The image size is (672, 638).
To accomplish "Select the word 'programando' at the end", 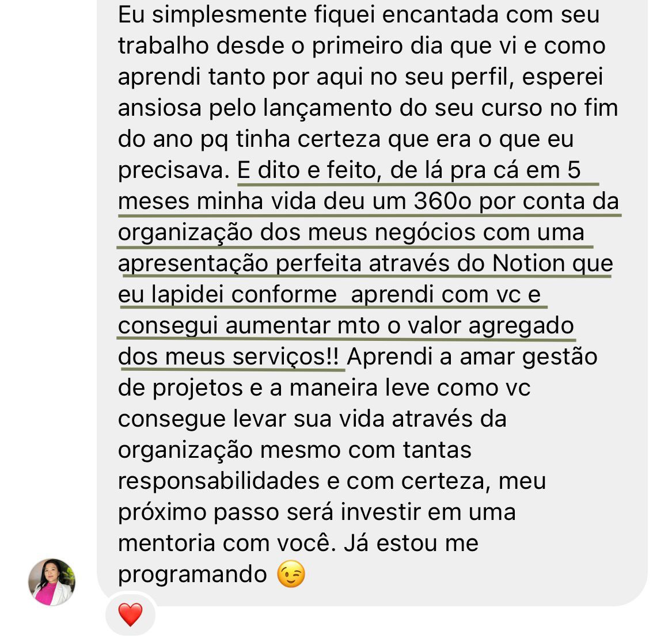I will (192, 575).
